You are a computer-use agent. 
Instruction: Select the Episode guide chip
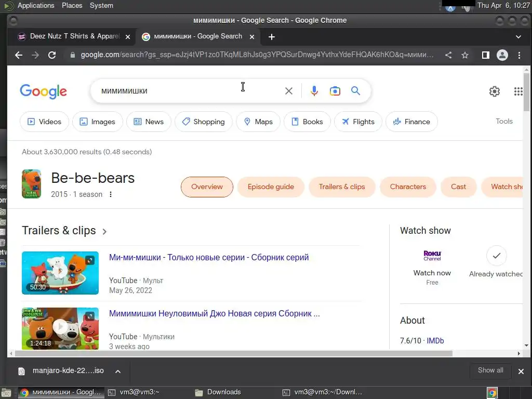[271, 187]
